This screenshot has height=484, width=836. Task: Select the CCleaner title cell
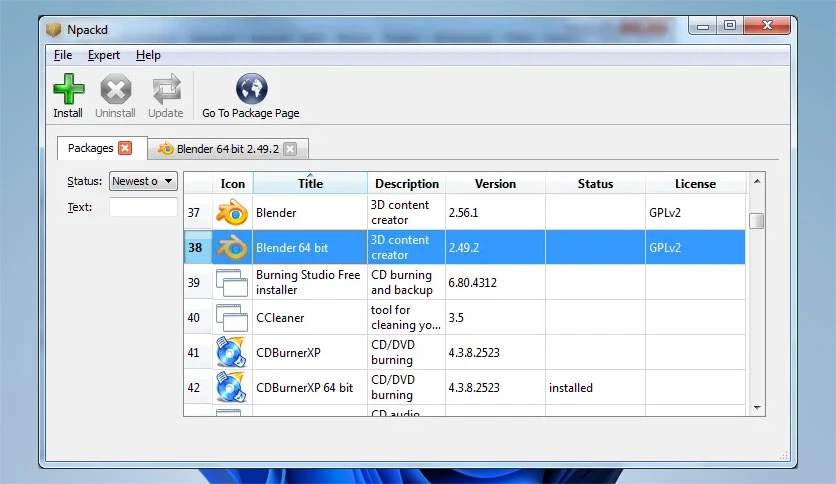pyautogui.click(x=310, y=318)
